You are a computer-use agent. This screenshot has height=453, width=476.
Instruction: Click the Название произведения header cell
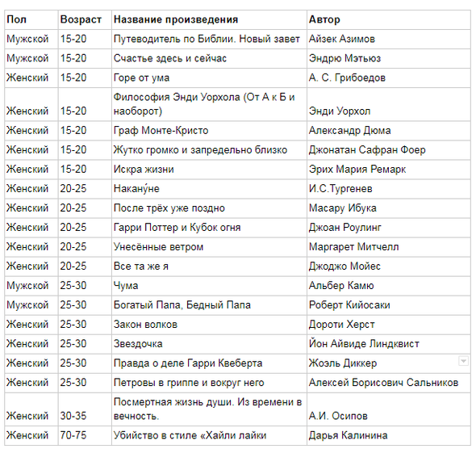[x=209, y=19]
